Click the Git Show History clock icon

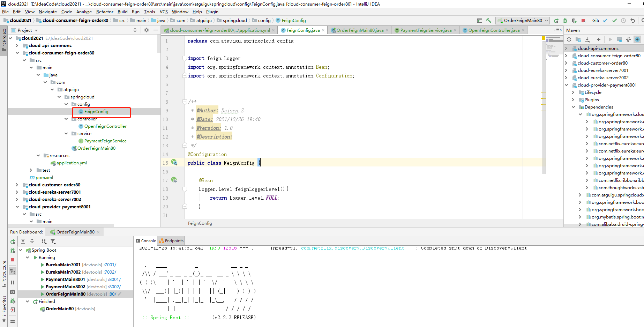[623, 21]
